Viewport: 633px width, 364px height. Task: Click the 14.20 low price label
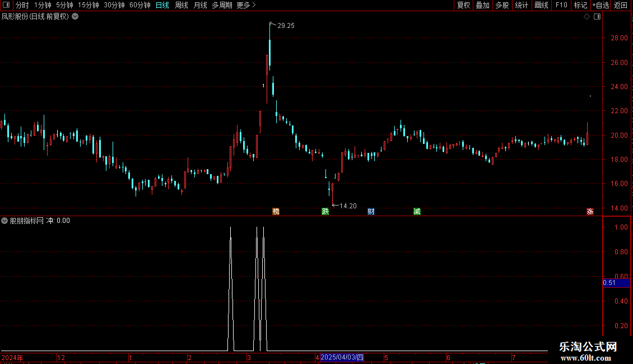348,206
